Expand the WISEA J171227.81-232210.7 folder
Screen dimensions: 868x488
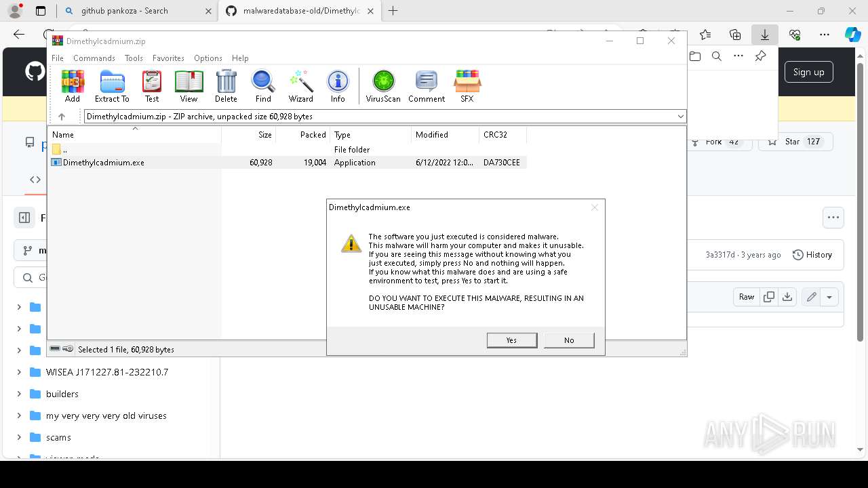19,372
